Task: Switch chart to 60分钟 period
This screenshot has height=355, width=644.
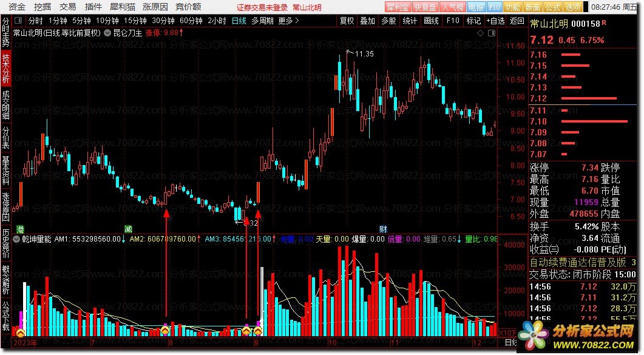Action: tap(191, 21)
